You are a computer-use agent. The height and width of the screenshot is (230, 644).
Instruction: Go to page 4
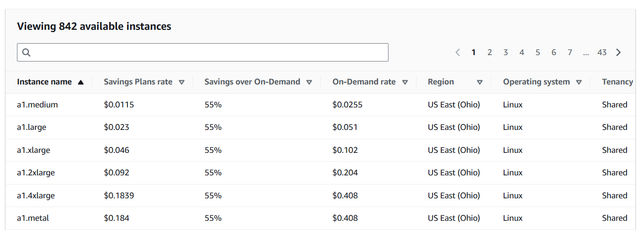pos(522,52)
